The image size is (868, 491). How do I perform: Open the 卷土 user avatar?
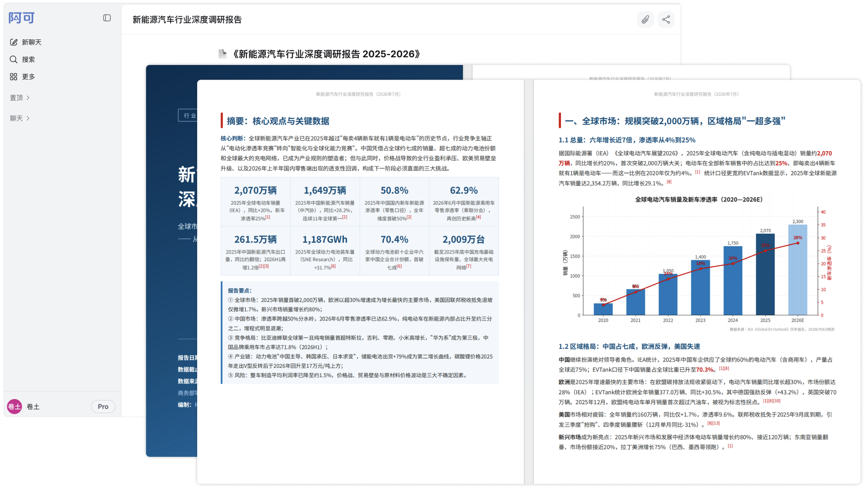coord(14,407)
